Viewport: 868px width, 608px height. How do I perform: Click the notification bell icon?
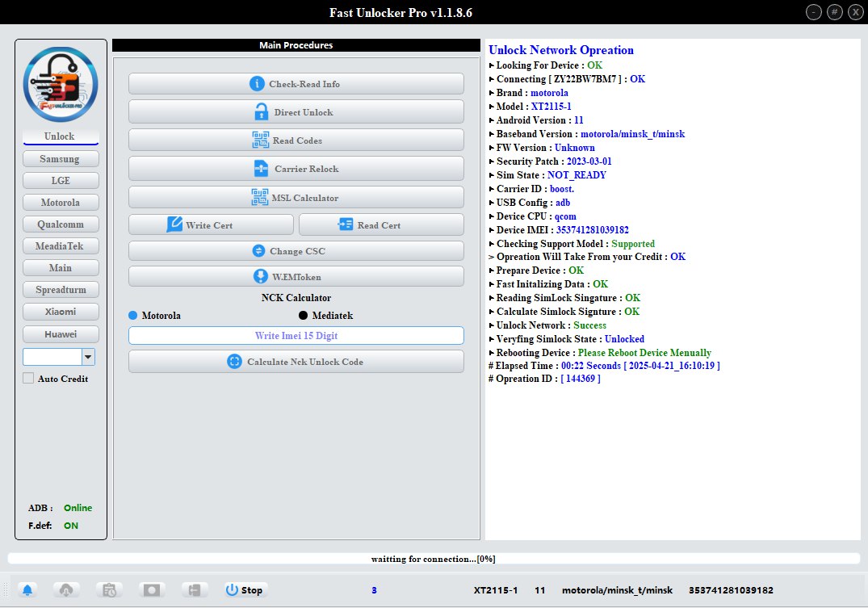click(x=28, y=590)
